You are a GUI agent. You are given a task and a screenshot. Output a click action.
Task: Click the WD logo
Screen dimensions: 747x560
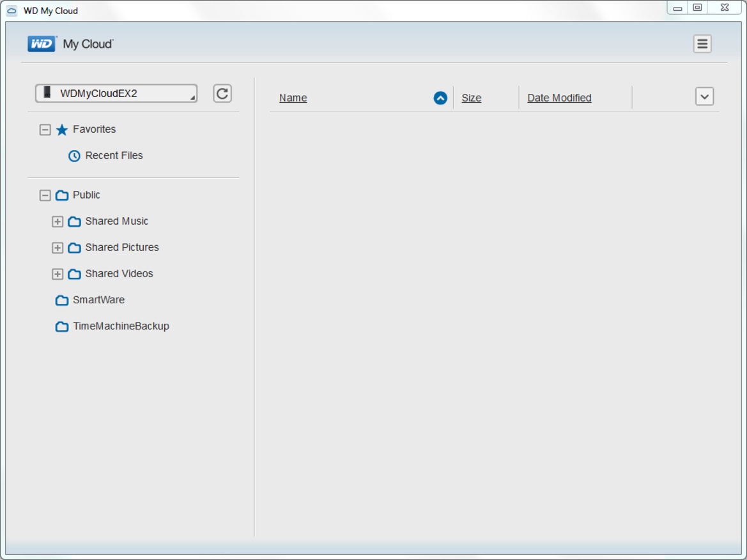pos(42,44)
